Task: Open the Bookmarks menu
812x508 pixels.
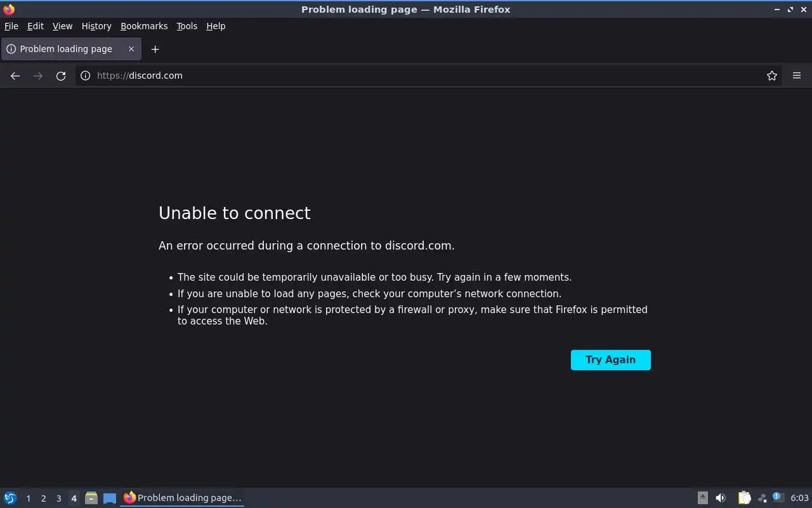Action: pyautogui.click(x=144, y=26)
